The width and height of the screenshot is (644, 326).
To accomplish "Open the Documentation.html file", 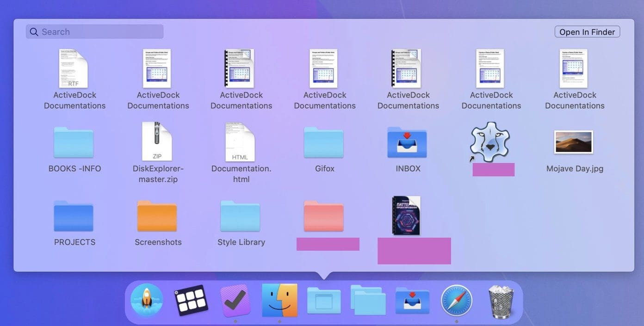I will [240, 141].
